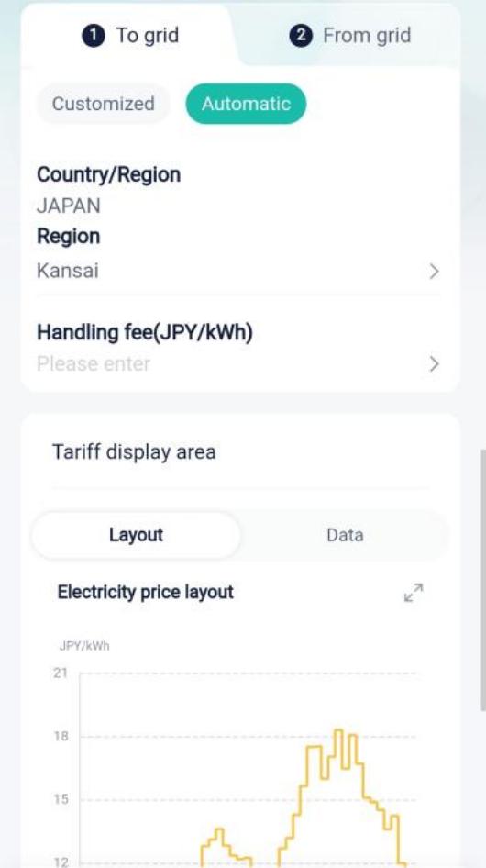This screenshot has height=868, width=486.
Task: Click the 18 JPY/kWh axis label
Action: coord(61,736)
